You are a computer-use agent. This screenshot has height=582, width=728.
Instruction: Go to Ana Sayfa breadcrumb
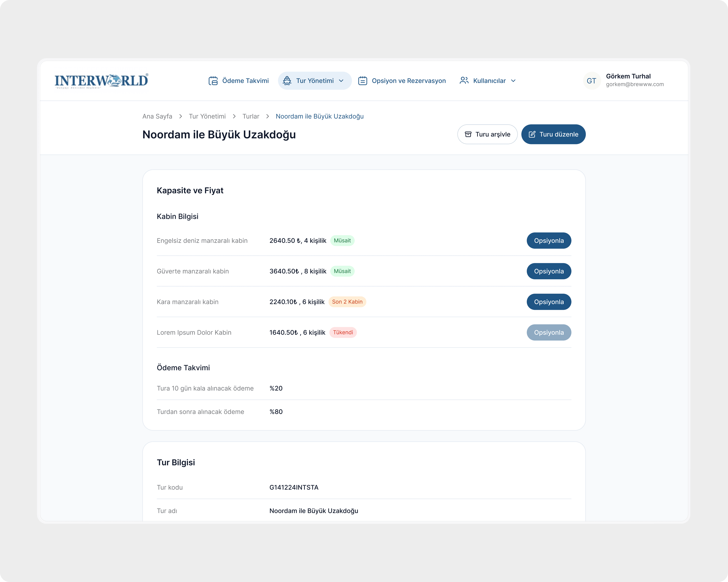tap(157, 116)
